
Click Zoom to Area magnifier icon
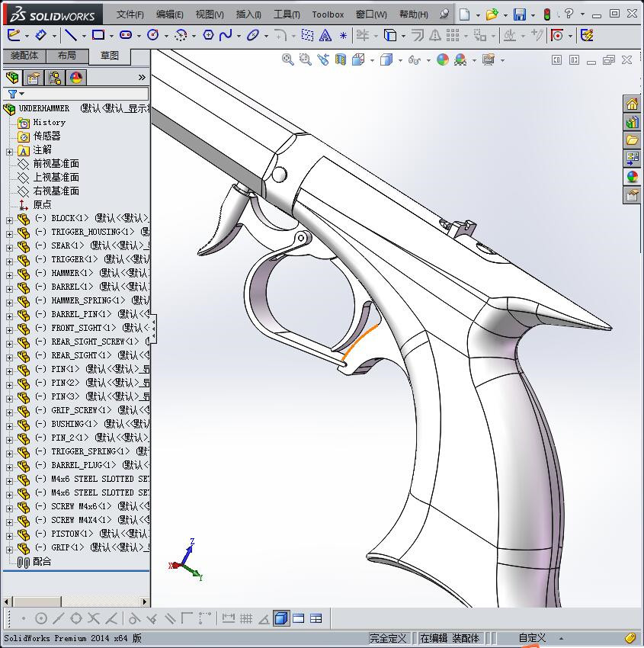coord(306,60)
